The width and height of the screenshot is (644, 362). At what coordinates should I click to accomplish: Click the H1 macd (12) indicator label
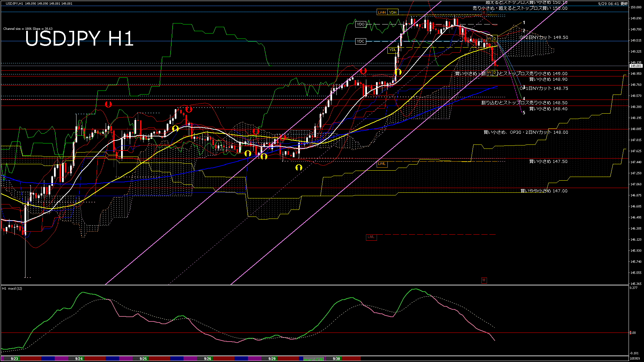pos(12,289)
